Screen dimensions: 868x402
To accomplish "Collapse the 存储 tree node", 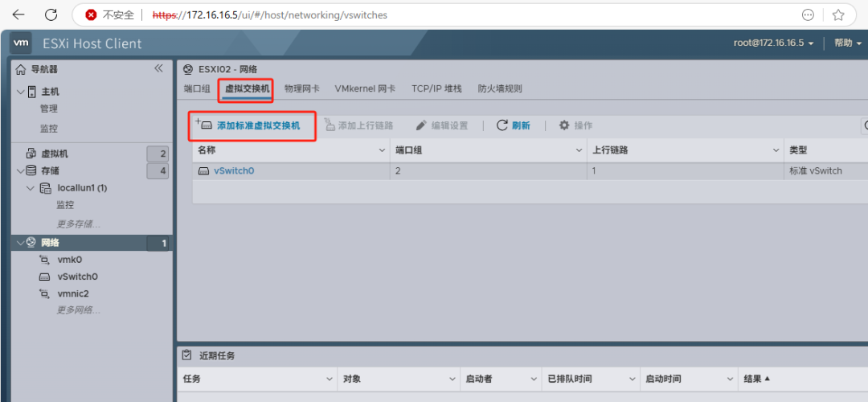I will point(20,170).
